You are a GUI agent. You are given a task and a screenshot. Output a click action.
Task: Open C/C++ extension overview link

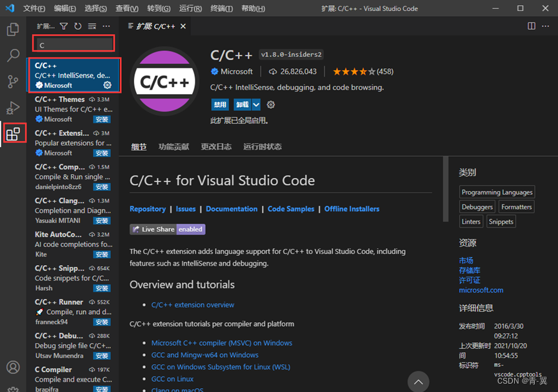(192, 305)
